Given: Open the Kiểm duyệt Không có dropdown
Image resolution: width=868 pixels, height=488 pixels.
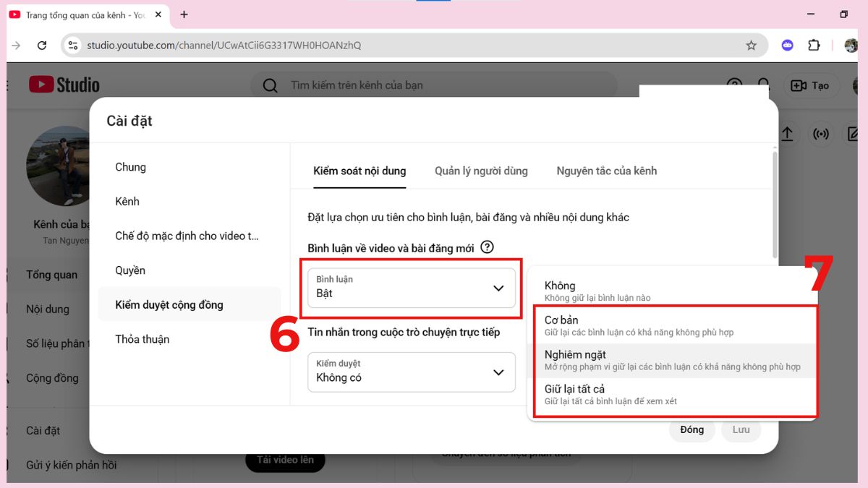Looking at the screenshot, I should coord(412,372).
